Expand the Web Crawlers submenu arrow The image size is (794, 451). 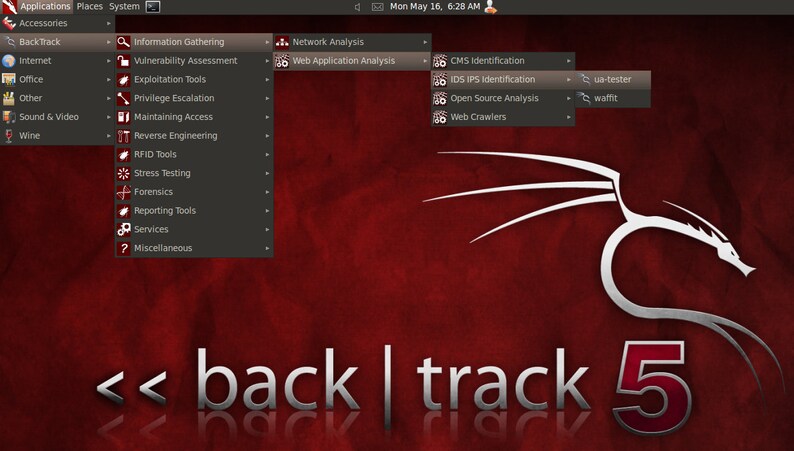coord(569,117)
